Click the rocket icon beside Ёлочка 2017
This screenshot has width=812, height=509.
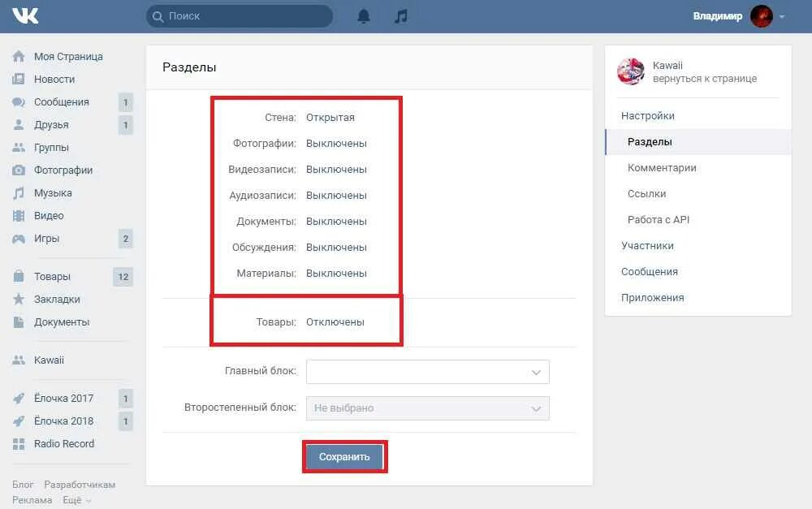point(19,399)
